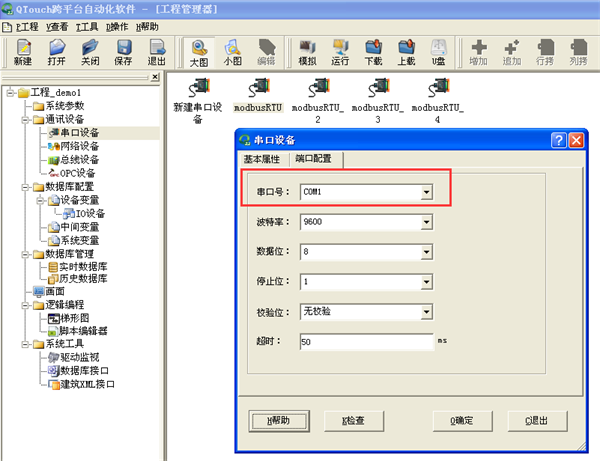Open the 帮助 menu in menu bar
The width and height of the screenshot is (600, 461).
(147, 27)
